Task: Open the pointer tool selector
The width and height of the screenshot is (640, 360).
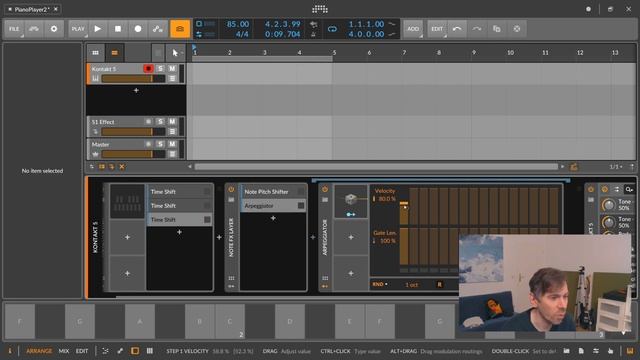Action: click(176, 53)
